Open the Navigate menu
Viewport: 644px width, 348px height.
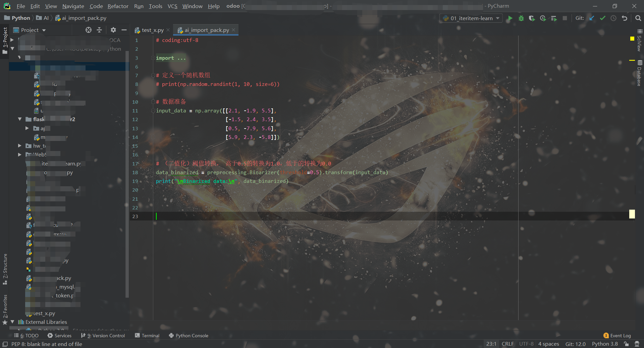(73, 6)
